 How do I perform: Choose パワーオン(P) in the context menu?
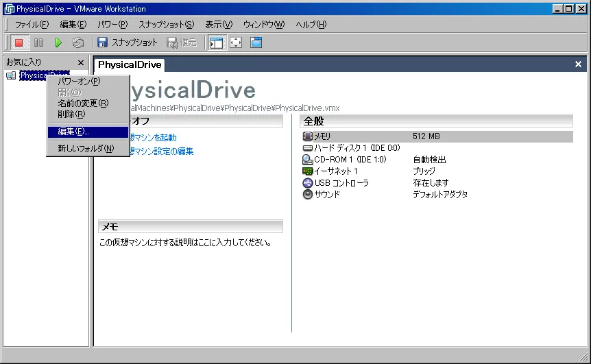point(88,81)
